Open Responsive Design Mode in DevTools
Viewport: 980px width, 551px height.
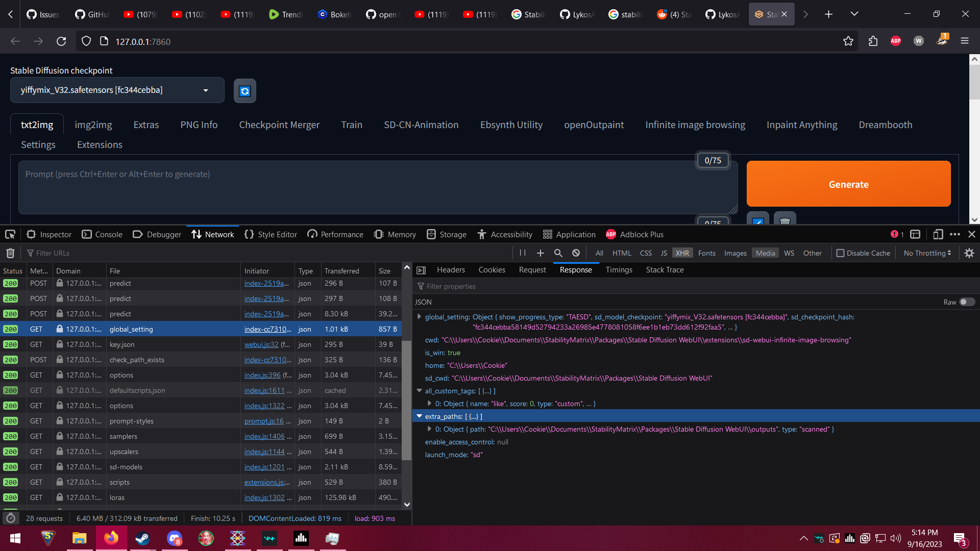click(x=938, y=234)
